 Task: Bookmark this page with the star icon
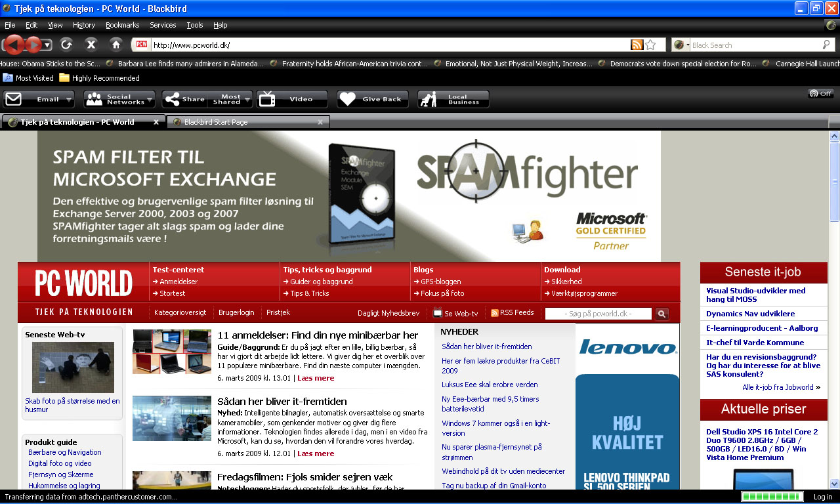[x=650, y=45]
